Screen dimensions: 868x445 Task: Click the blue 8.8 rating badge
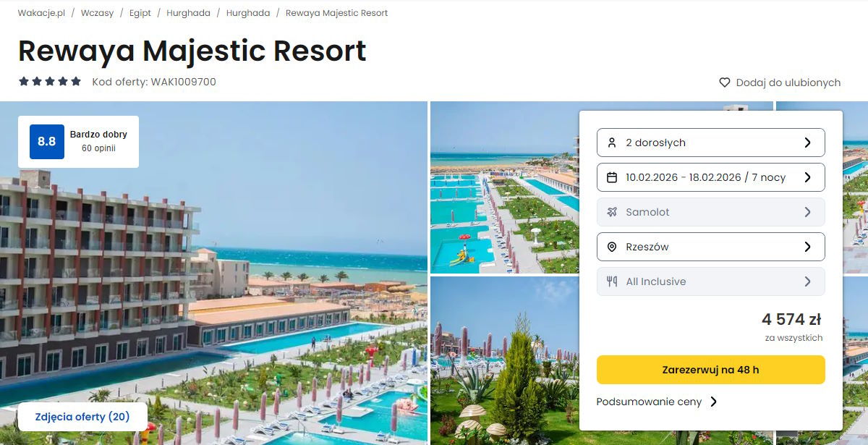47,142
